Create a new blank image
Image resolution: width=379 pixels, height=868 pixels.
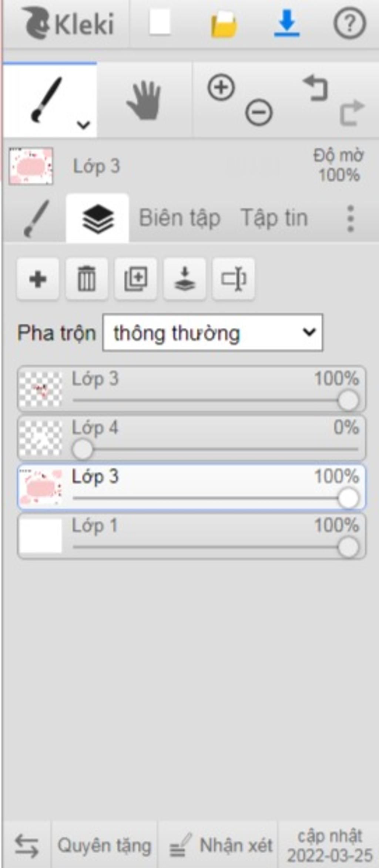[160, 23]
